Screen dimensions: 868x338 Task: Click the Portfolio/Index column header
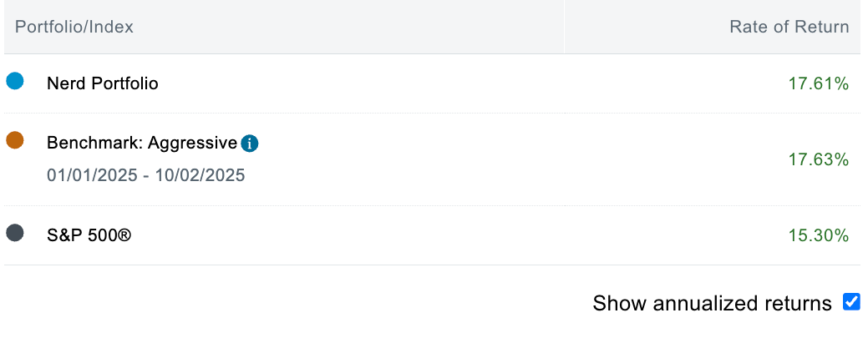click(x=74, y=27)
